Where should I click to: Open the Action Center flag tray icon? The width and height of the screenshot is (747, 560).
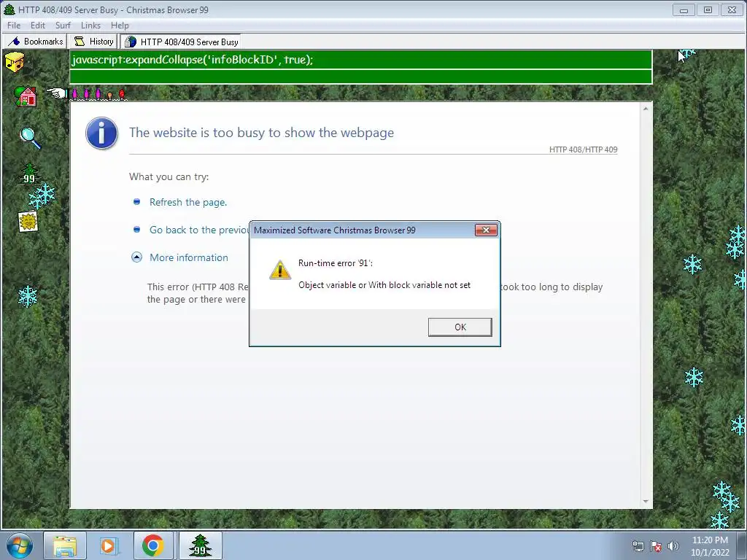[x=656, y=546]
